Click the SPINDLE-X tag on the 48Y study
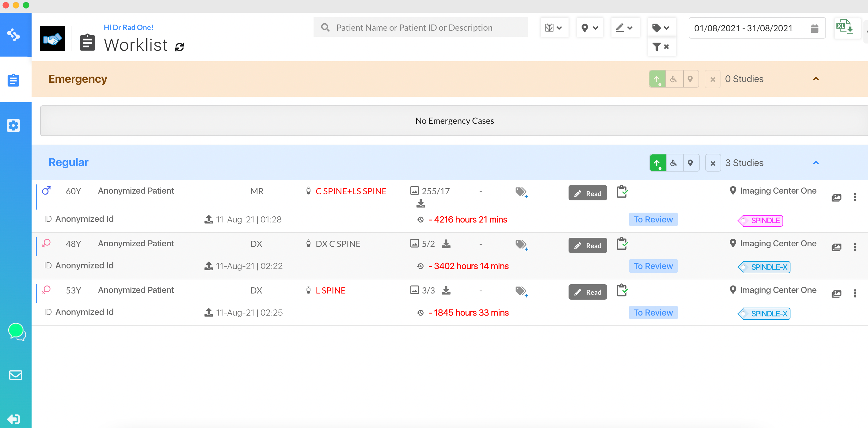Screen dimensions: 868x428 pos(764,267)
